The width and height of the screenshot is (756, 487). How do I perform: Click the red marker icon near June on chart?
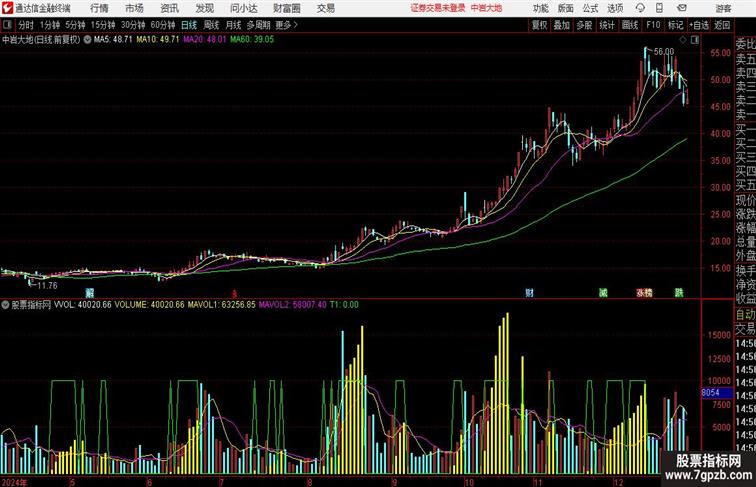[234, 293]
